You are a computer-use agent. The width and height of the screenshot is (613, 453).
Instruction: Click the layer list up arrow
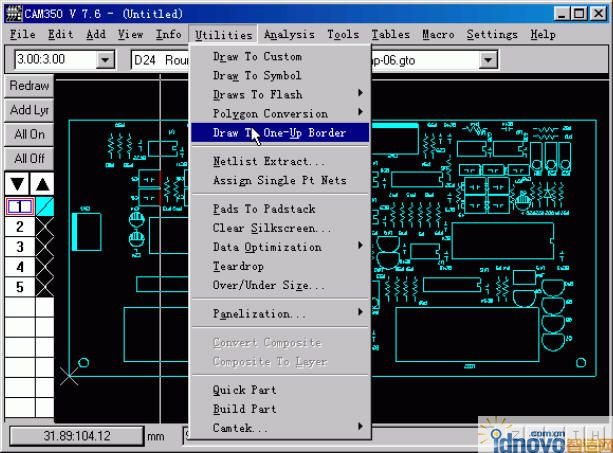coord(42,184)
